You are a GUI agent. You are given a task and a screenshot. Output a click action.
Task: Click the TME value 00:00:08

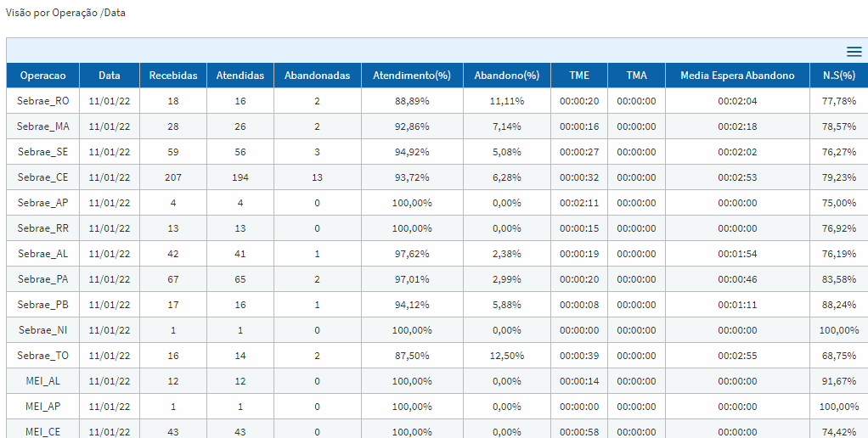pos(579,305)
